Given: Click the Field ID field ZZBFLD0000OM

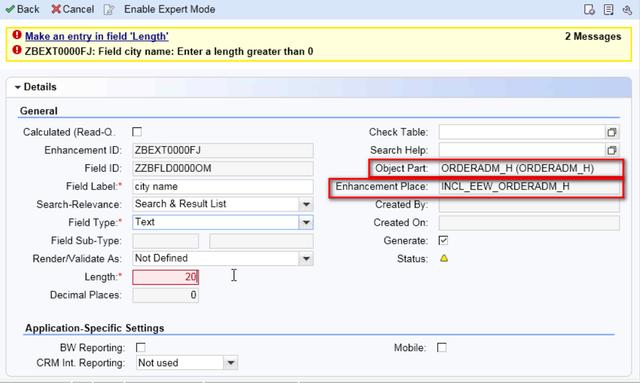Looking at the screenshot, I should tap(223, 168).
